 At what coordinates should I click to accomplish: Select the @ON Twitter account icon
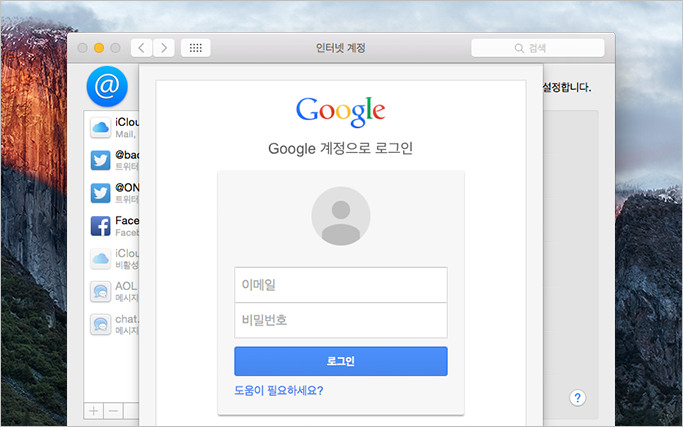(x=101, y=193)
